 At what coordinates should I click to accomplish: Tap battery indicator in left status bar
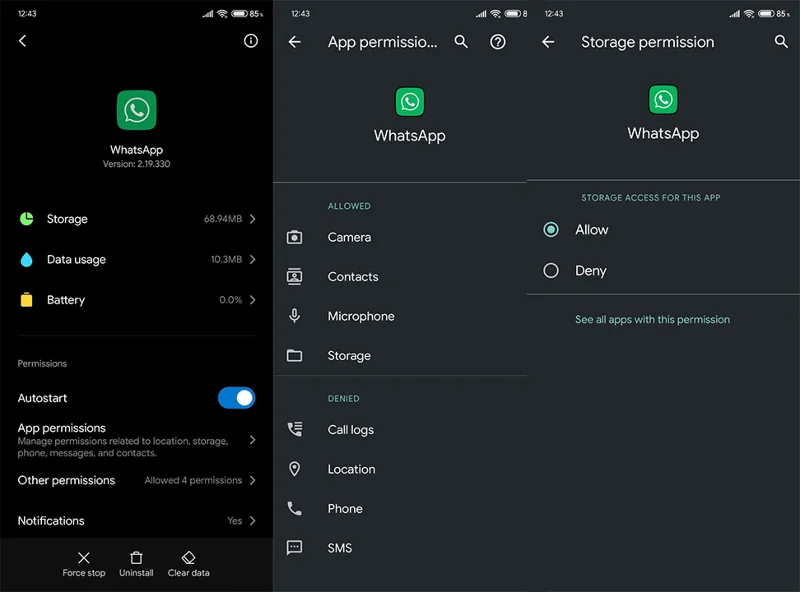[x=240, y=14]
